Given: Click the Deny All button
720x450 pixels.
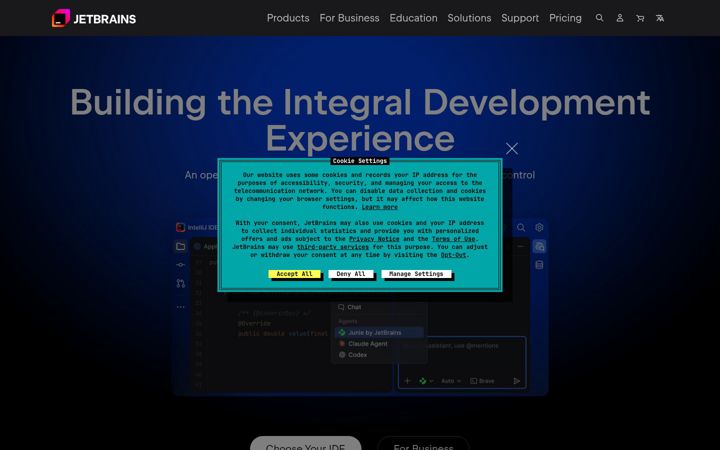Looking at the screenshot, I should pos(351,274).
